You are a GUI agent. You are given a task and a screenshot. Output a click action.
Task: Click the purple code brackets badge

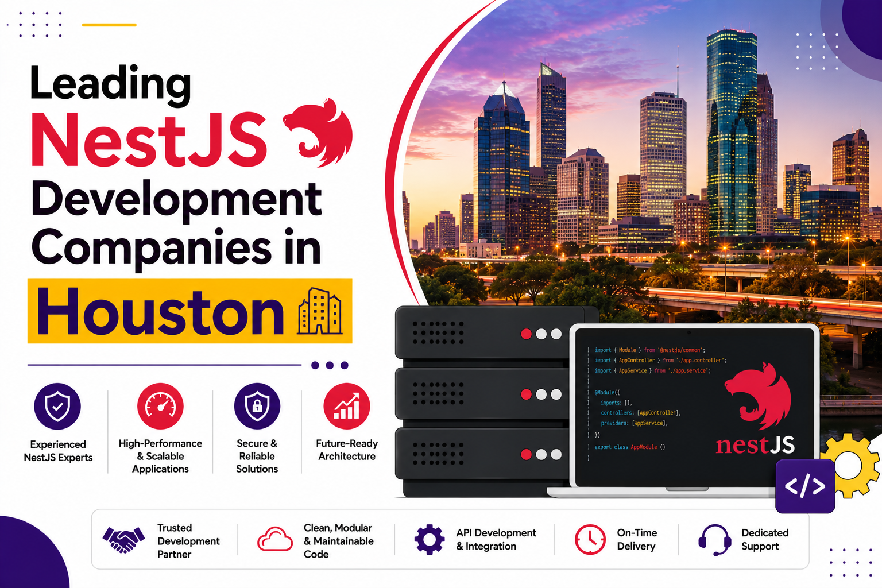(x=805, y=486)
